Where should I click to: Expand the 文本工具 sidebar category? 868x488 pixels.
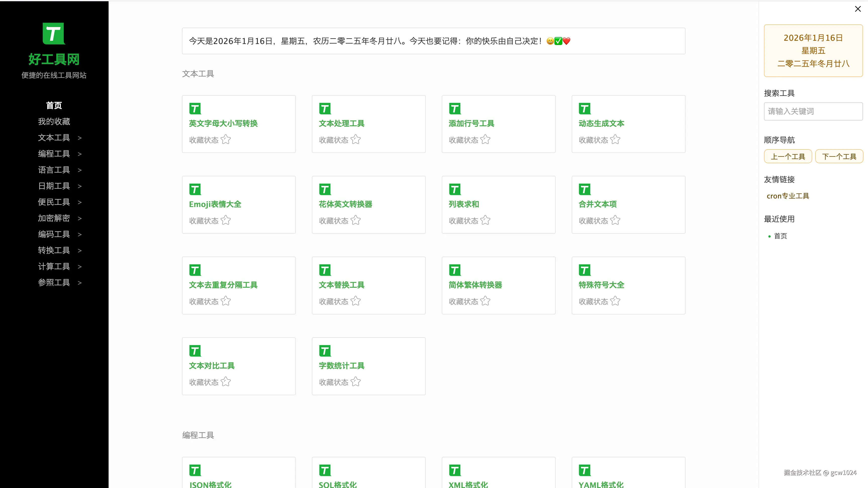coord(54,138)
